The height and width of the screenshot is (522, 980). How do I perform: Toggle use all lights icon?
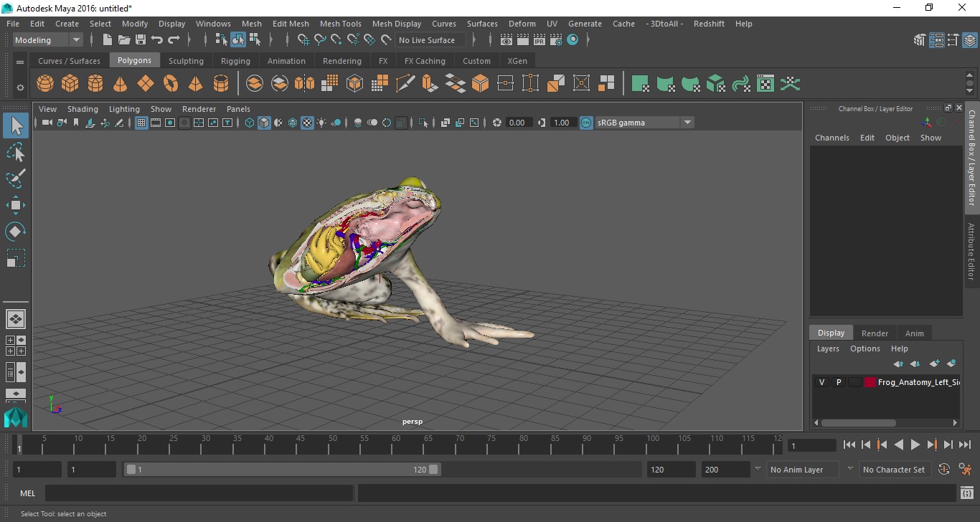click(321, 123)
